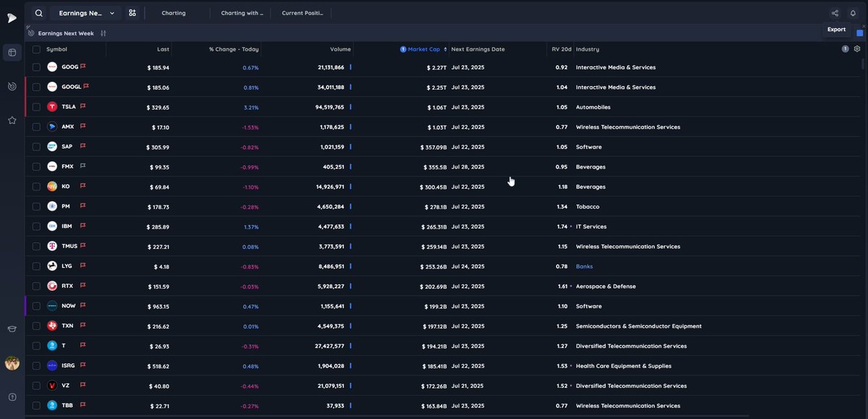Check the VZ row checkbox
Screen dimensions: 868x419
[36, 386]
